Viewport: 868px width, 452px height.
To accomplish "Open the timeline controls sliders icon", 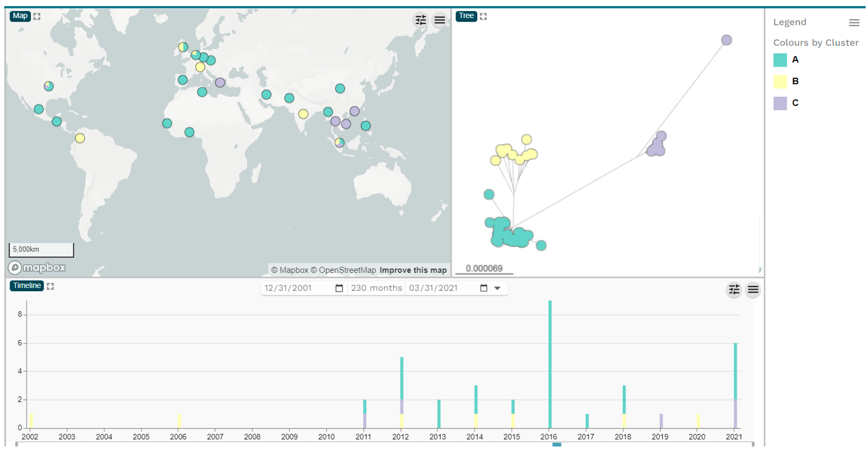I will pyautogui.click(x=734, y=289).
